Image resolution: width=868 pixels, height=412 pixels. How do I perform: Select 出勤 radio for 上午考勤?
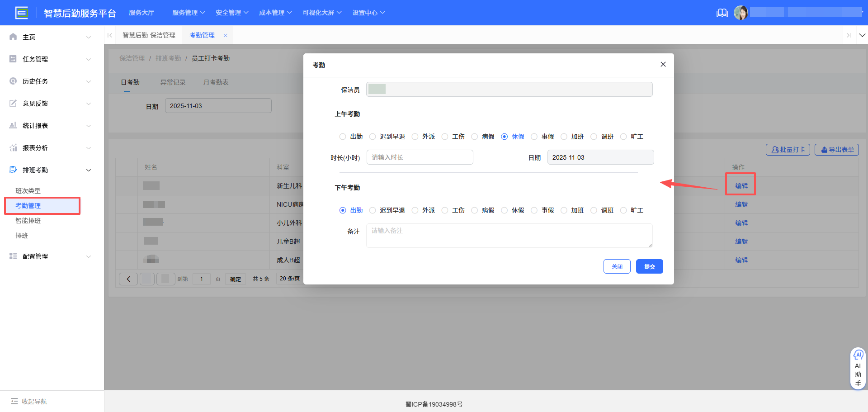click(342, 136)
